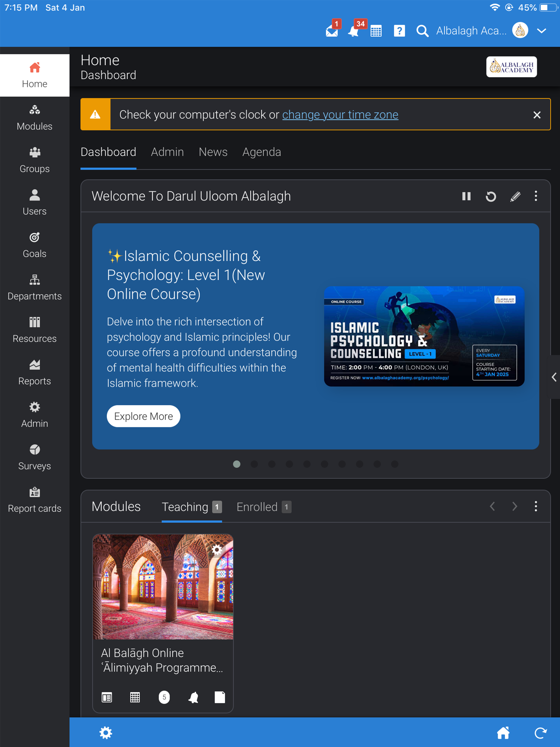The image size is (560, 747).
Task: Expand the Albalagh Academy user menu chevron
Action: [542, 31]
